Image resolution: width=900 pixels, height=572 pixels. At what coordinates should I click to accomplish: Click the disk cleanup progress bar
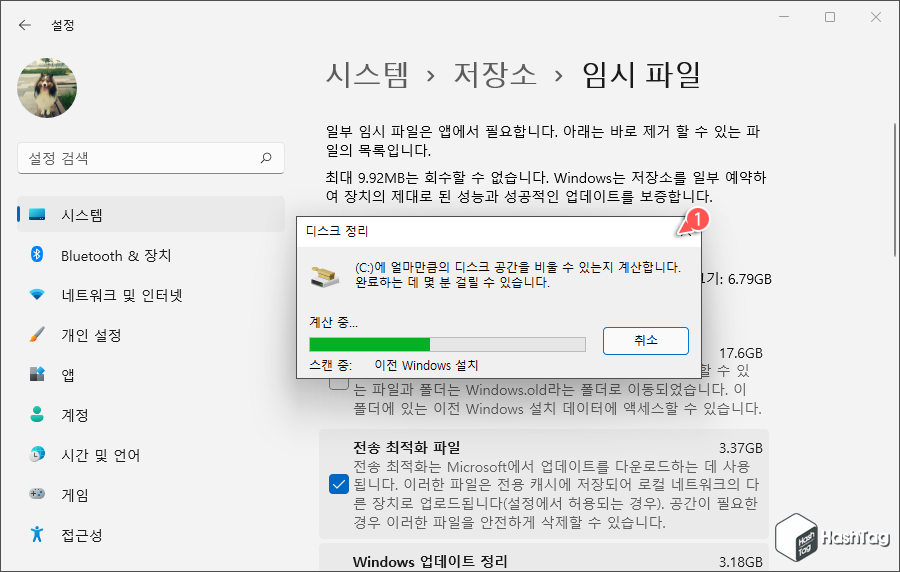pos(447,344)
